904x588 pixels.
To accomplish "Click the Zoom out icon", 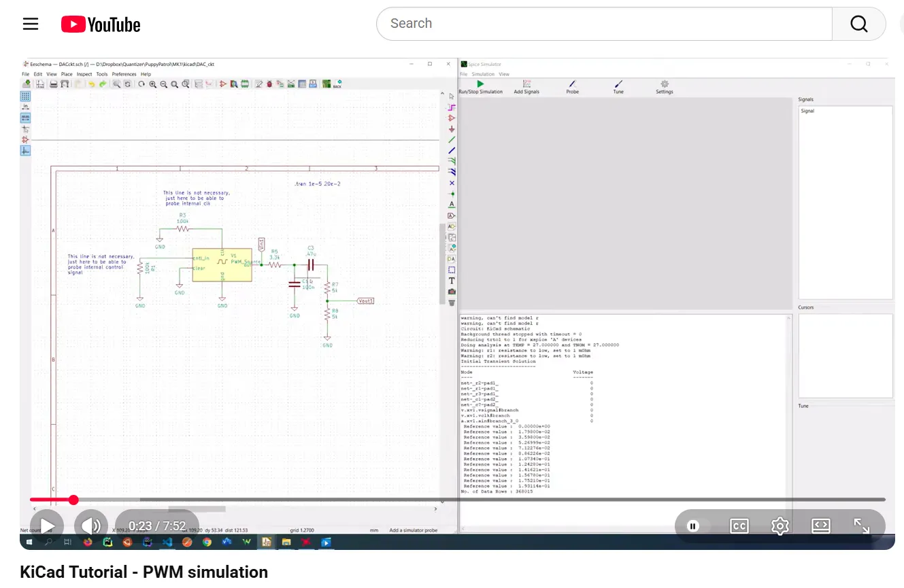I will click(164, 84).
